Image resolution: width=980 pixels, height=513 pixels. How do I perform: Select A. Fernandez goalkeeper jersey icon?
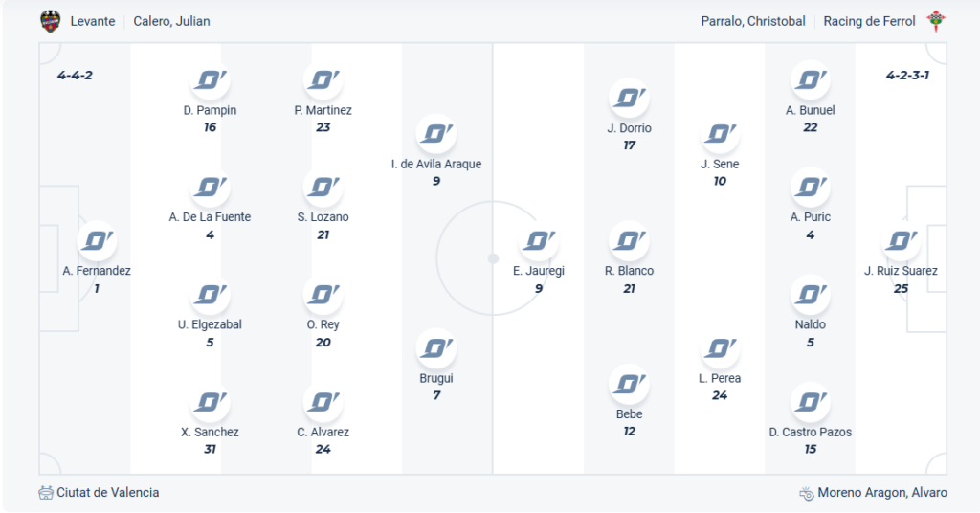pyautogui.click(x=97, y=240)
